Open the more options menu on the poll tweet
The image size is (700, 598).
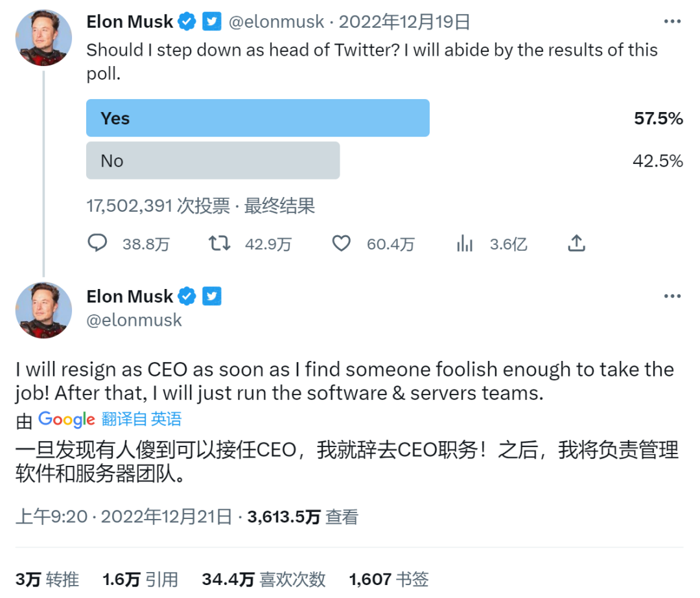(x=673, y=21)
